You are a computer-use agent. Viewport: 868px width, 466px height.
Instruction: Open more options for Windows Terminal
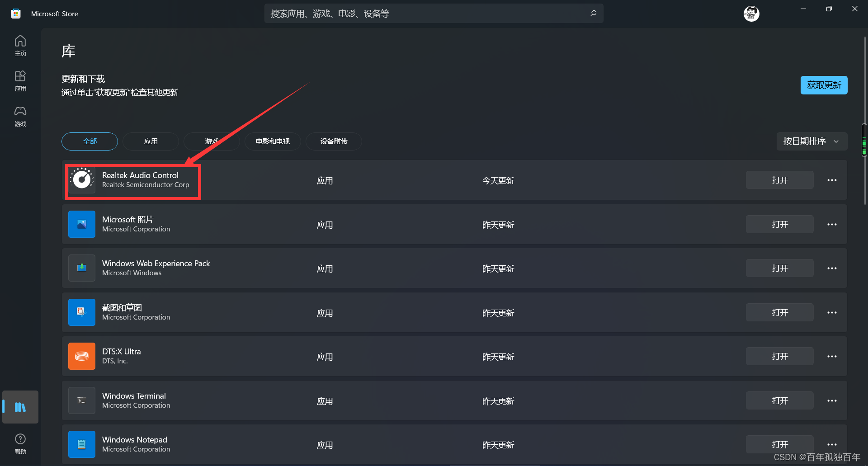point(832,400)
